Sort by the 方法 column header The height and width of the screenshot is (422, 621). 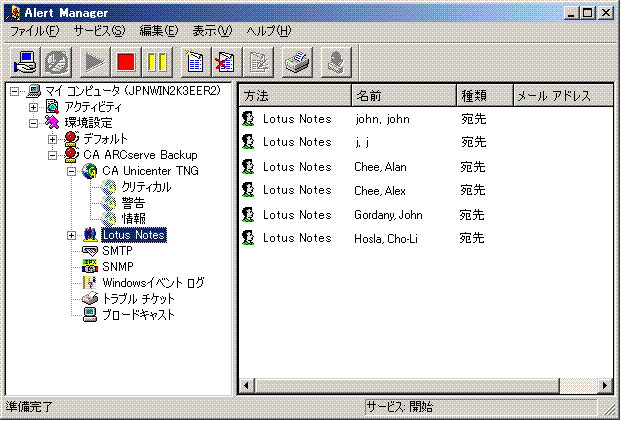(x=295, y=95)
